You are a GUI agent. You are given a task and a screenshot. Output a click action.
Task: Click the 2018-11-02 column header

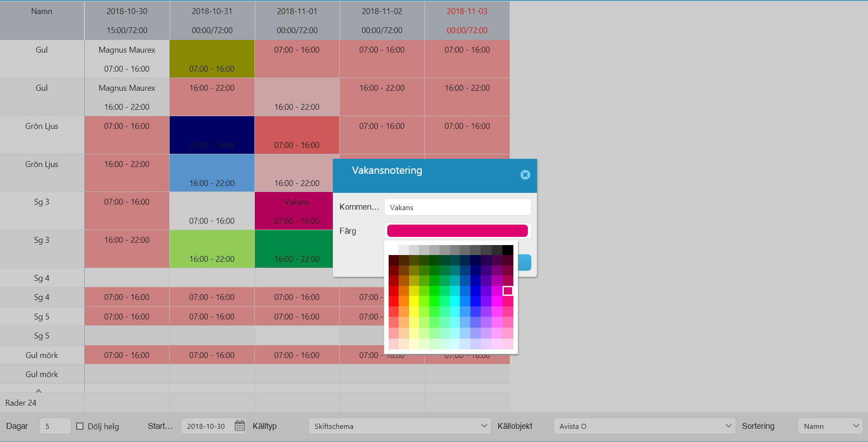(382, 20)
